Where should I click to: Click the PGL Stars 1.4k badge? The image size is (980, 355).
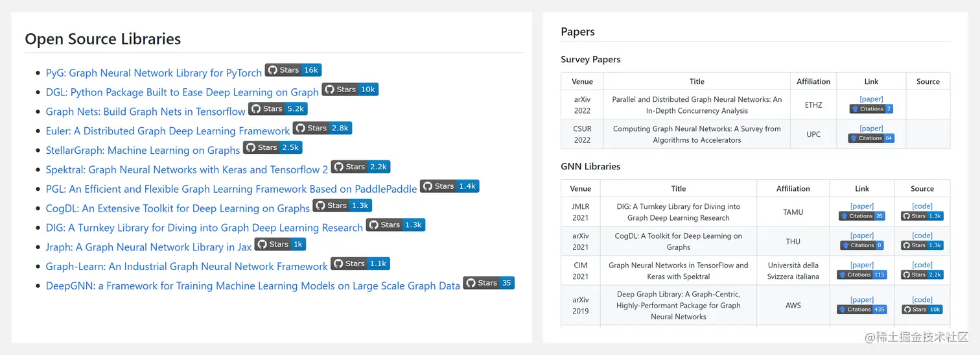point(449,186)
